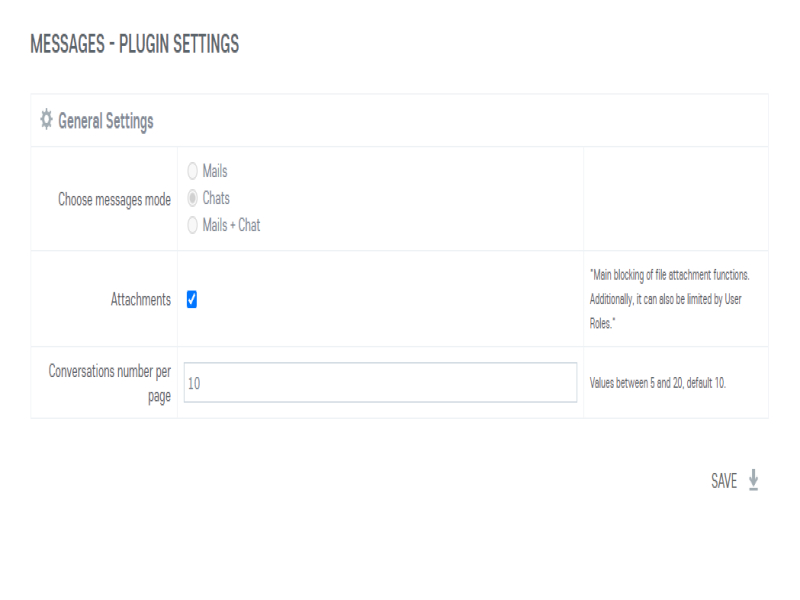Click the download arrow icon next to Save

click(753, 481)
